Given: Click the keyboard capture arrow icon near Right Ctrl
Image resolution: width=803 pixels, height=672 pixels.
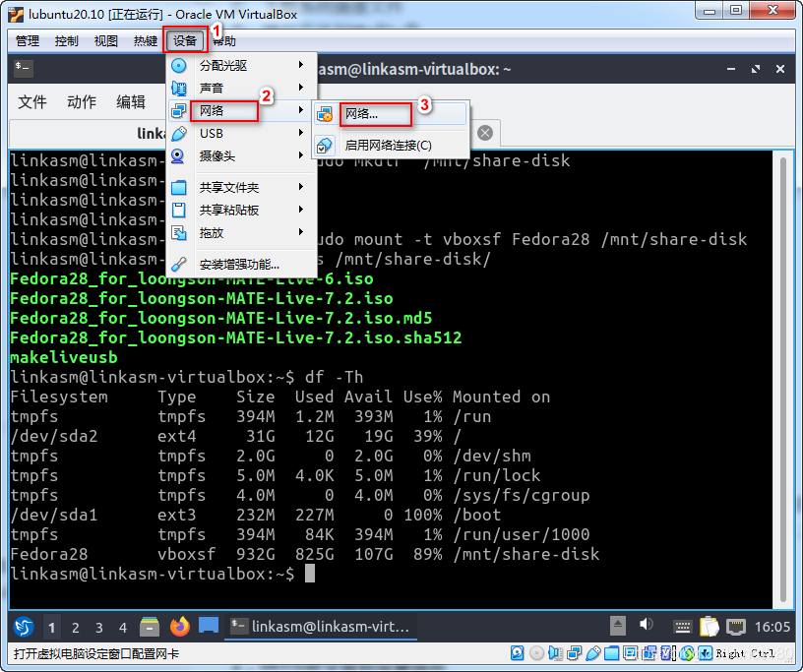Looking at the screenshot, I should [x=706, y=653].
